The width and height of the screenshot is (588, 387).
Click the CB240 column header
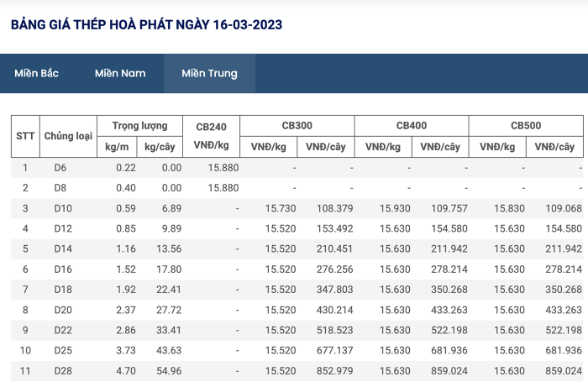click(211, 136)
